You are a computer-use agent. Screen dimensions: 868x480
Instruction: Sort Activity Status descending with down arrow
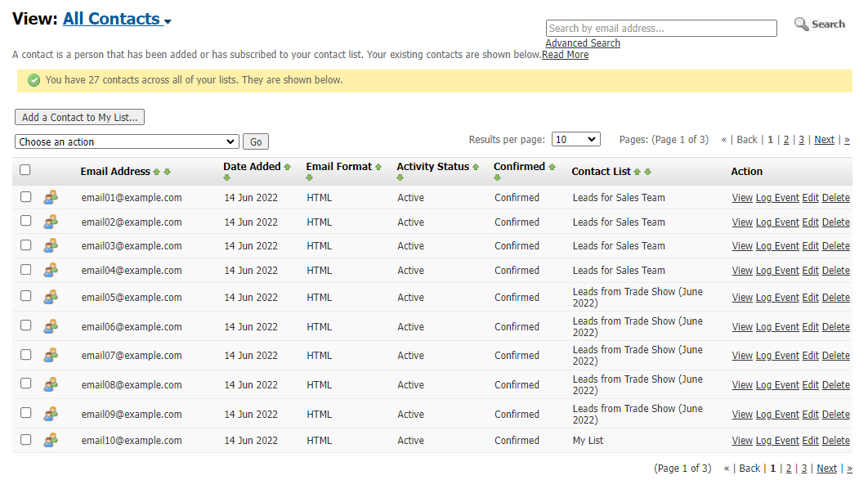click(x=400, y=177)
